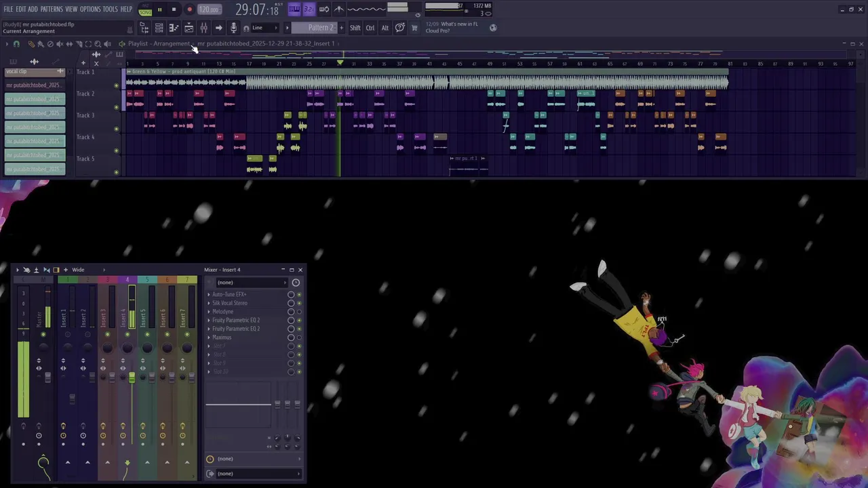Expand Maximus slot options
Screen dimensions: 868x488
pos(209,338)
